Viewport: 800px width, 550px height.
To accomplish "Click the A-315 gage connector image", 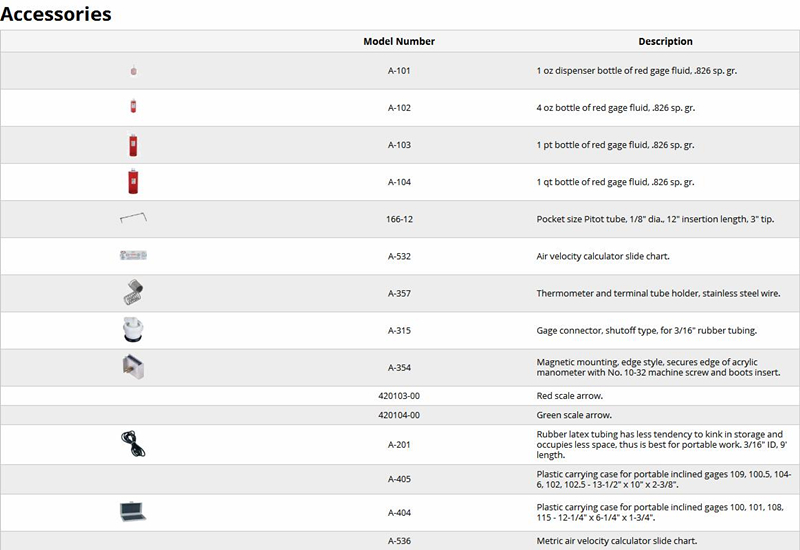I will [x=133, y=329].
